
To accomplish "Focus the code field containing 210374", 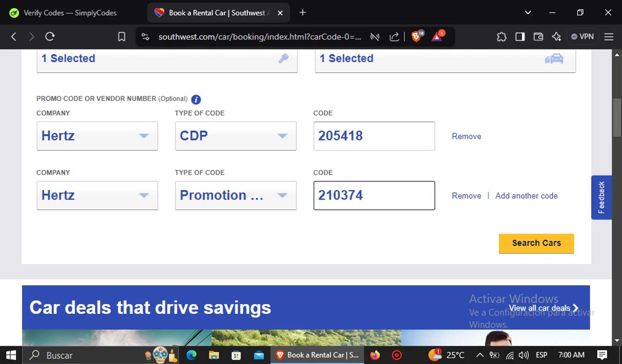I will tap(374, 195).
